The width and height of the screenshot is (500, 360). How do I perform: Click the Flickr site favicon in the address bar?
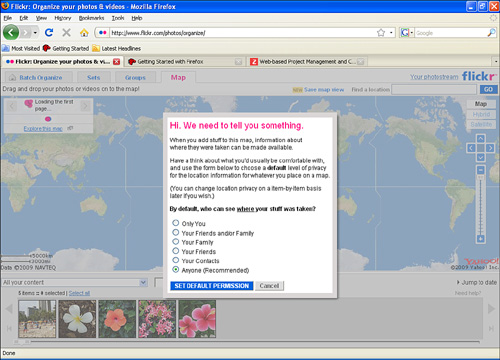pyautogui.click(x=103, y=32)
